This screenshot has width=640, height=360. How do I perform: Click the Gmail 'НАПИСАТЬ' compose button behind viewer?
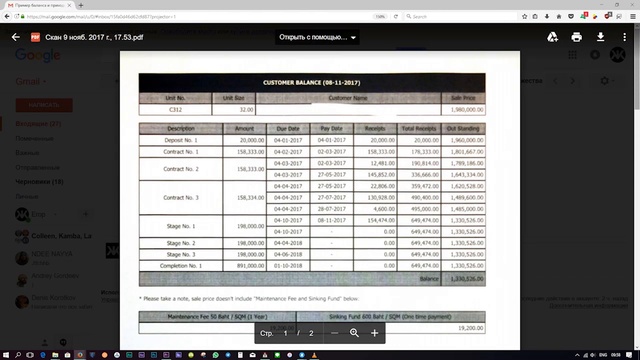coord(44,105)
